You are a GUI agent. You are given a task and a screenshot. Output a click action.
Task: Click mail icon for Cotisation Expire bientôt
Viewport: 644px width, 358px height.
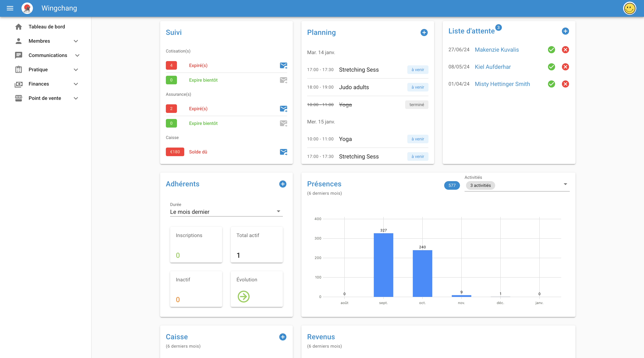(283, 80)
